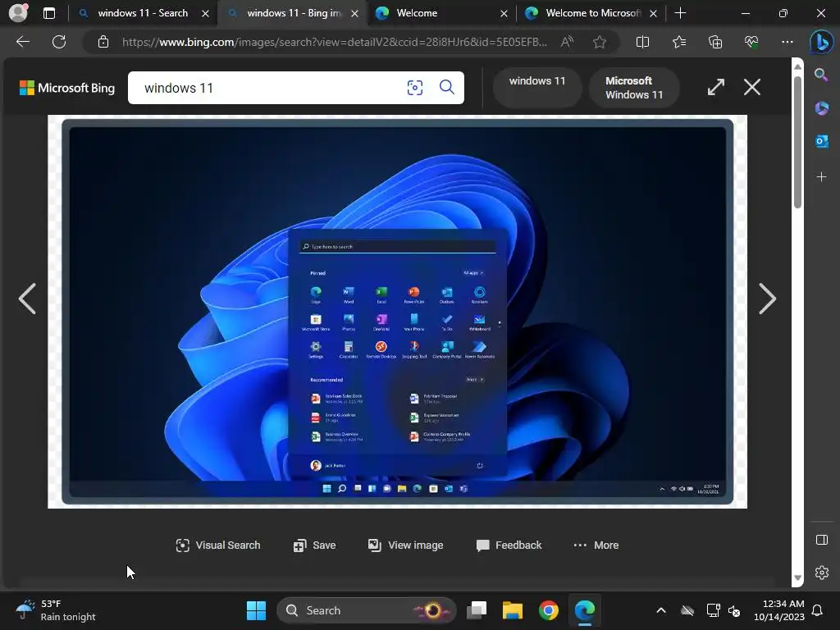
Task: Toggle the sidebar visibility panel icon
Action: point(821,540)
